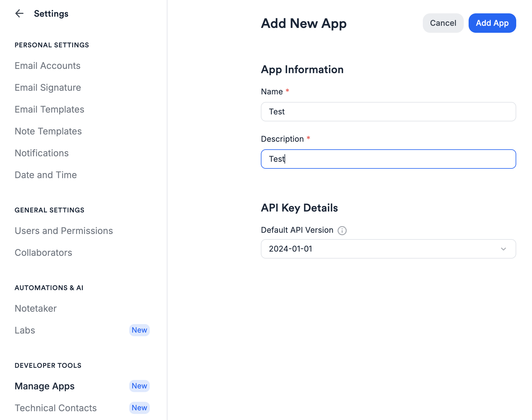Open Users and Permissions

(64, 231)
